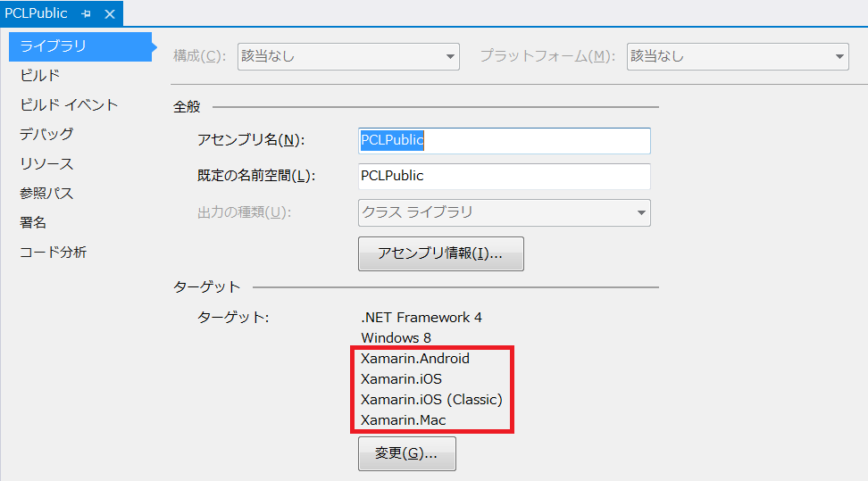Expand the 出力の種類 combo box

[x=504, y=212]
